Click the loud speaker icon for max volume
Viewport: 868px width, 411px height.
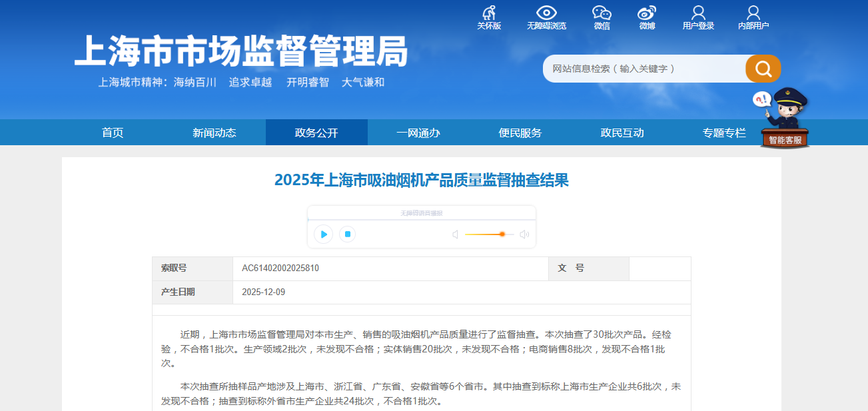tap(524, 234)
